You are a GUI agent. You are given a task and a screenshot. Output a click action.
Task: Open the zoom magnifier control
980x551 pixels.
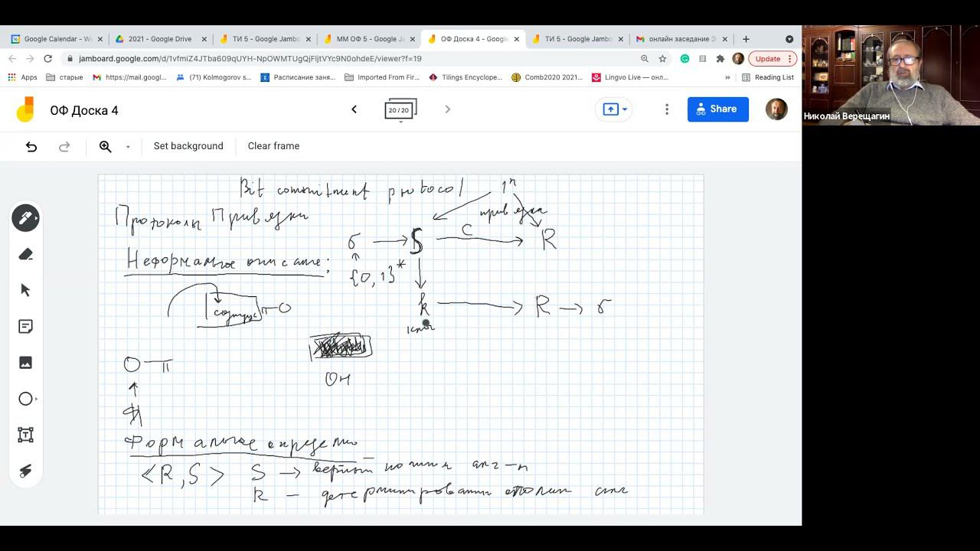(x=106, y=146)
